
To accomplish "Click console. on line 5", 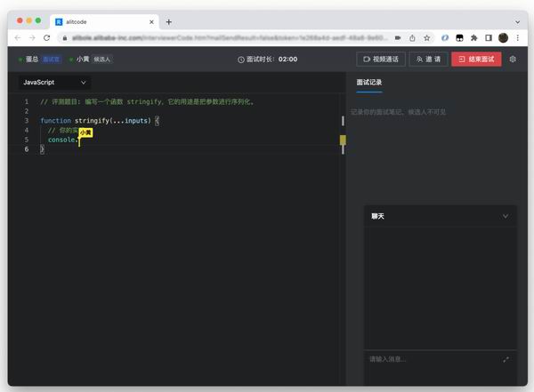I will click(62, 140).
